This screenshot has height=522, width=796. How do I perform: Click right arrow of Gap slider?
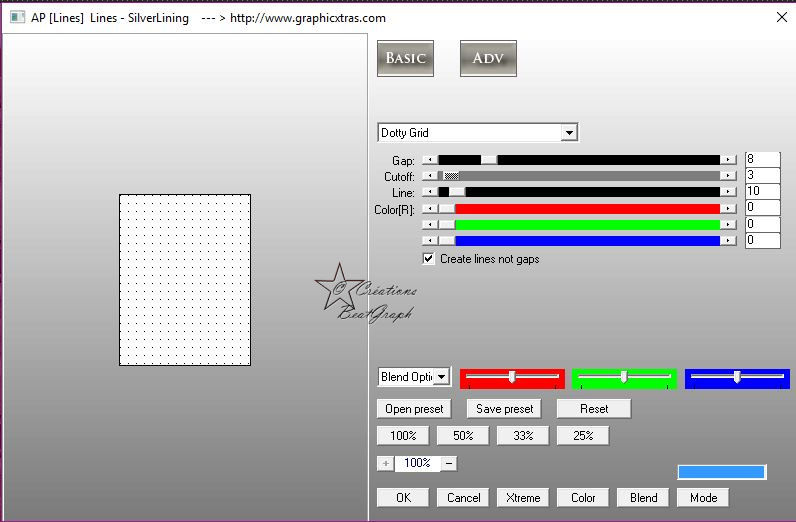point(728,160)
